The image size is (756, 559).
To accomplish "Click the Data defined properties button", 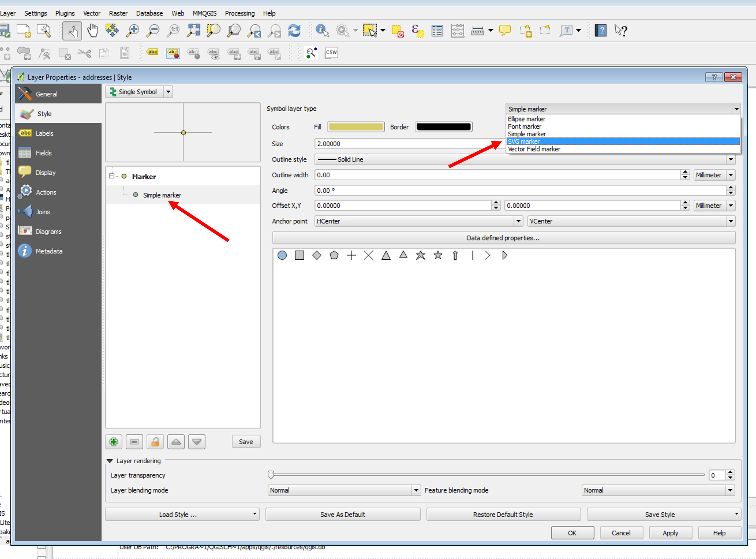I will [x=504, y=238].
